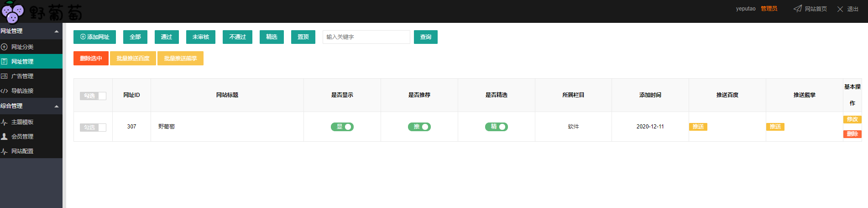Collapse the 网址管理 sidebar section
The width and height of the screenshot is (868, 208).
[x=31, y=31]
